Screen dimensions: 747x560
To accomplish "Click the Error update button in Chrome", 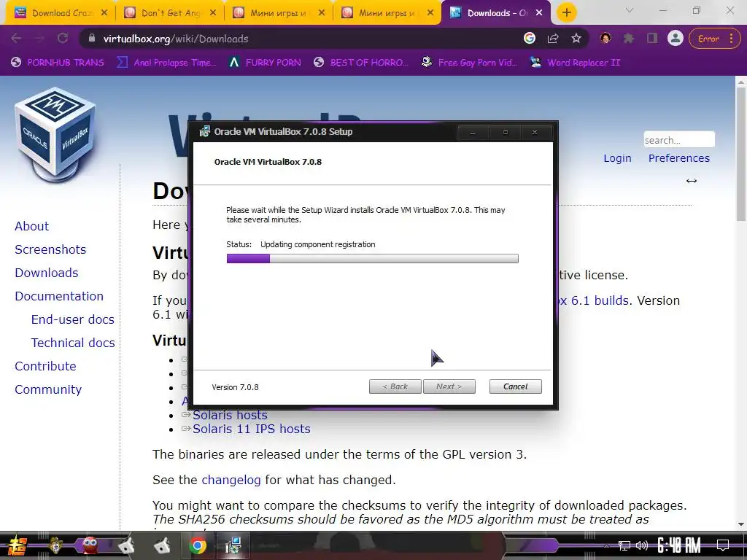I will click(713, 39).
